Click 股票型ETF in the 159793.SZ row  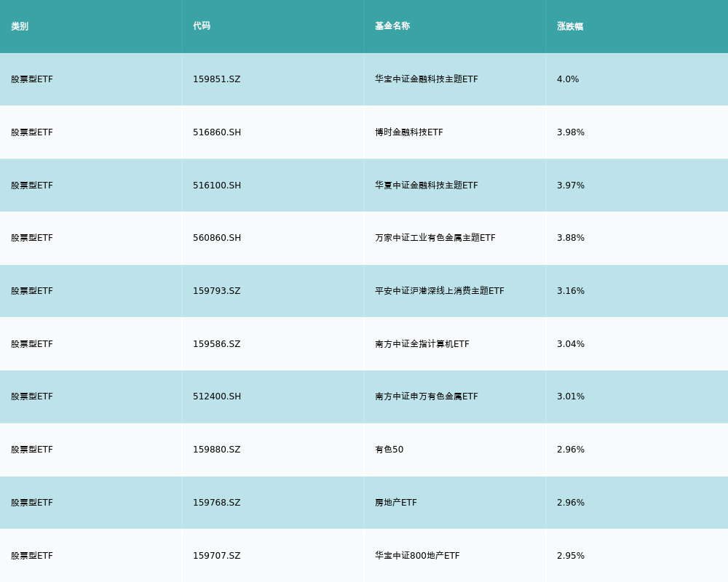(x=32, y=291)
